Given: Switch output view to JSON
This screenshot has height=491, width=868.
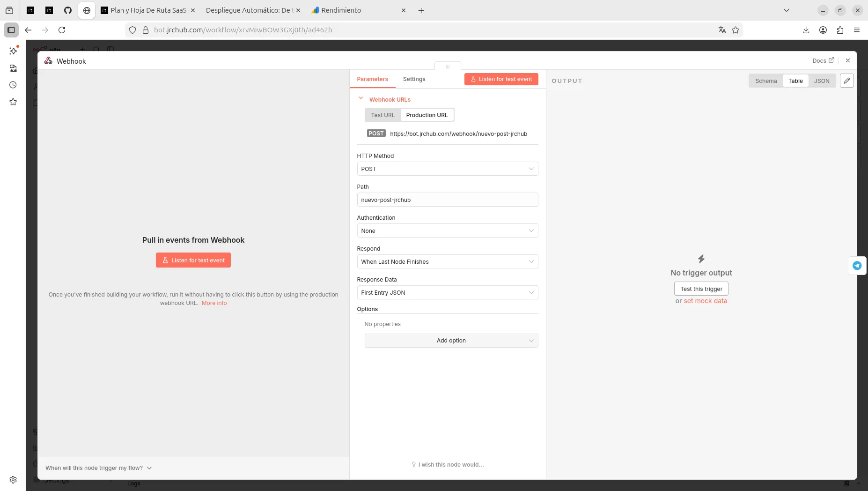Looking at the screenshot, I should point(822,81).
